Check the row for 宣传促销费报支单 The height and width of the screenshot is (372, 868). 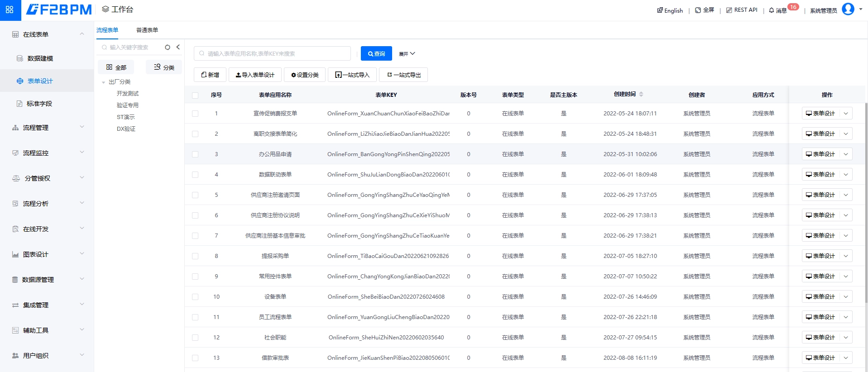tap(195, 114)
